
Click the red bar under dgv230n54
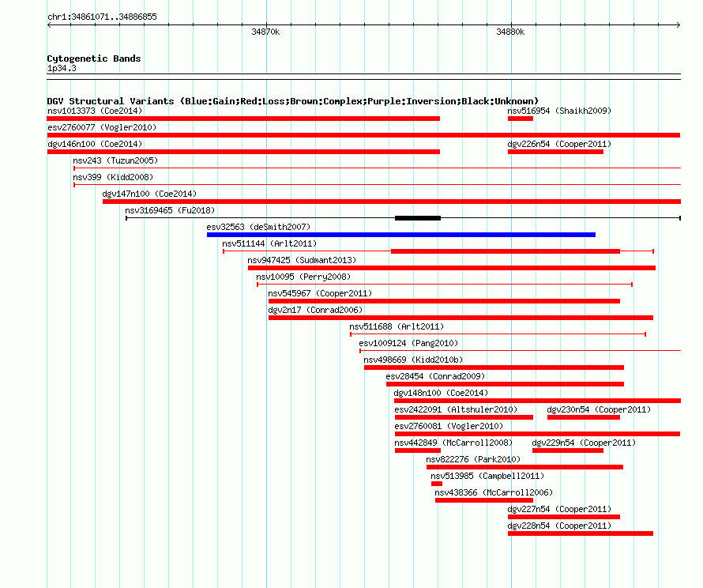coord(584,417)
